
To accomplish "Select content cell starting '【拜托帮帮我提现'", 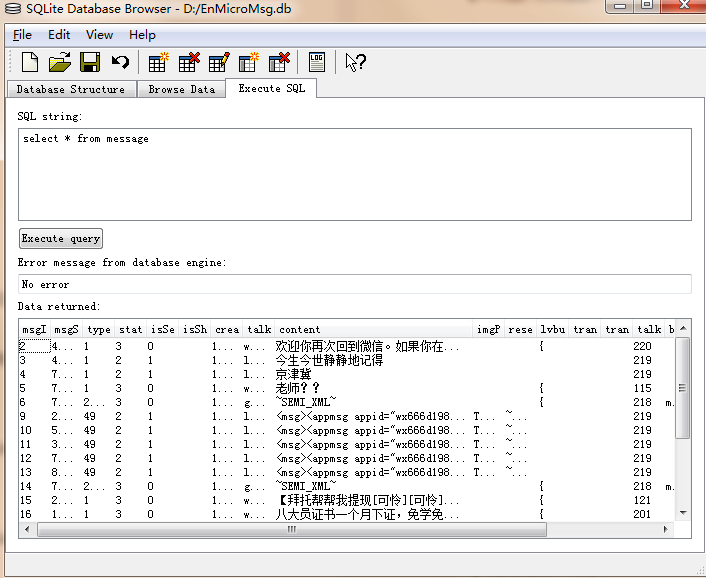I will (x=373, y=500).
